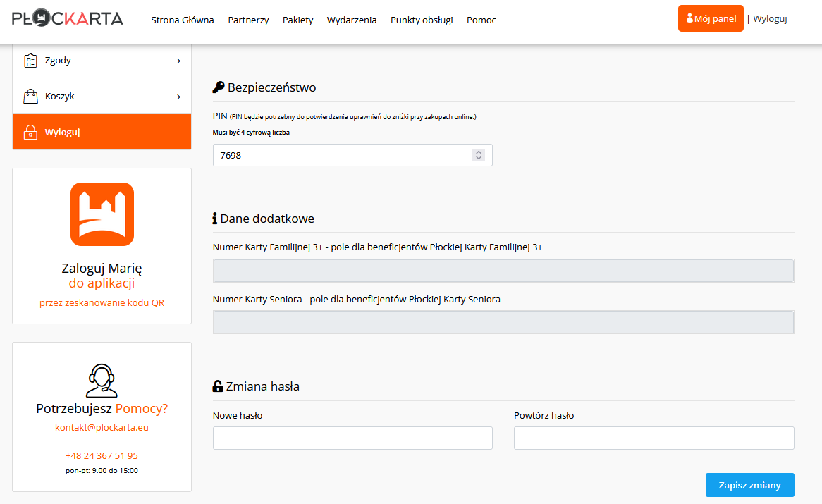Expand the Zgody sidebar chevron
The width and height of the screenshot is (822, 504).
[x=178, y=61]
